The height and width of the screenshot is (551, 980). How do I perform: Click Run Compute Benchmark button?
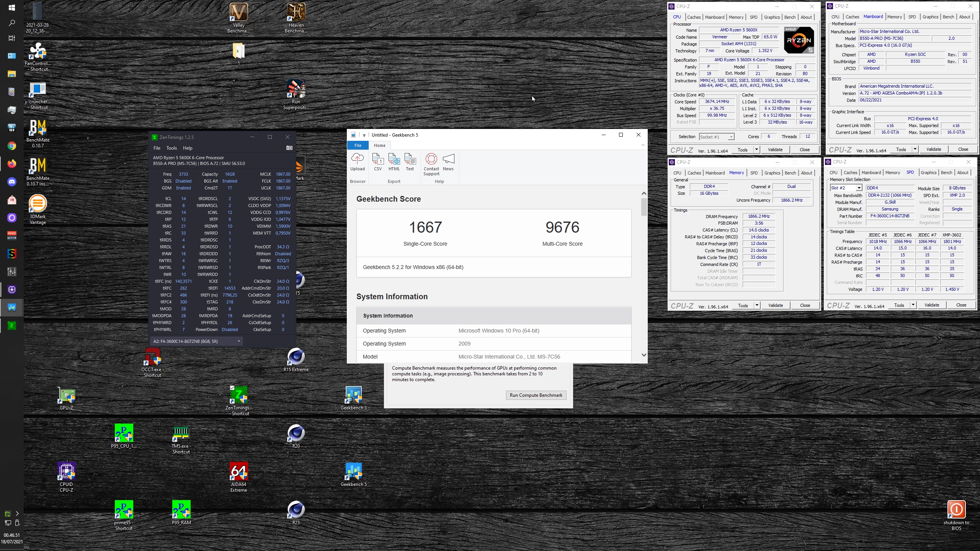[x=536, y=395]
